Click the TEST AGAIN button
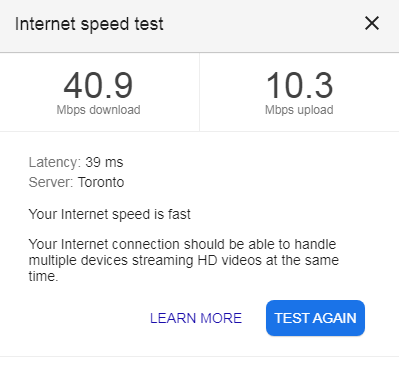This screenshot has height=370, width=399. click(x=315, y=318)
